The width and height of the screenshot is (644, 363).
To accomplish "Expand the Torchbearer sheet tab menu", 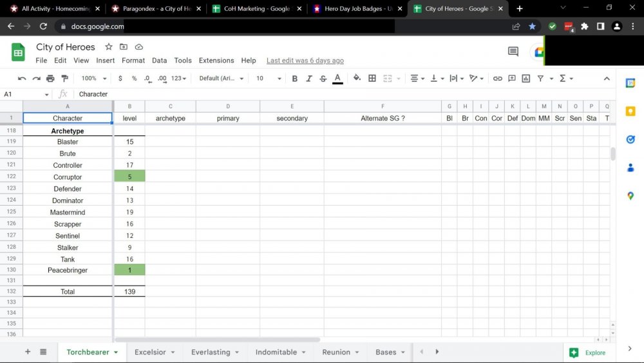I will (x=116, y=353).
